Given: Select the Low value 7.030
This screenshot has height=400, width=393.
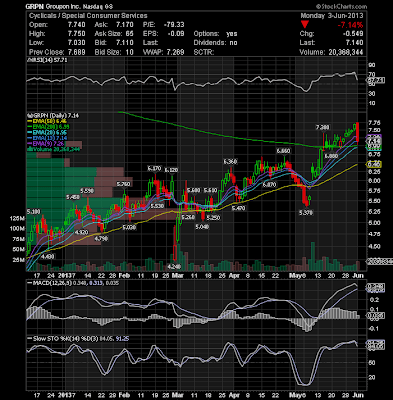Looking at the screenshot, I should [x=76, y=43].
